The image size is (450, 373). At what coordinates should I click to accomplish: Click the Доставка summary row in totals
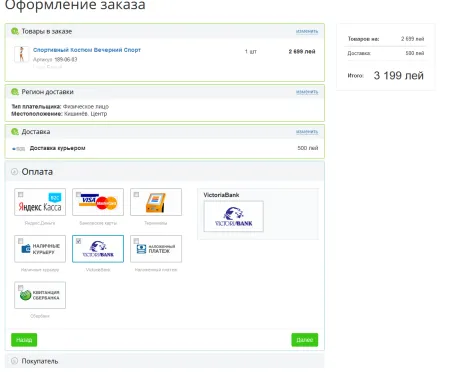tap(386, 53)
